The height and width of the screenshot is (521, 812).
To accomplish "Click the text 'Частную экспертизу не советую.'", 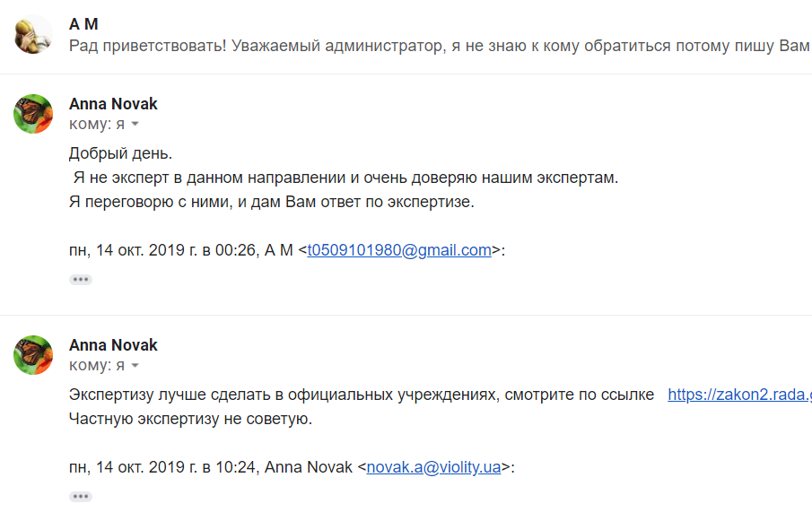I will (x=190, y=419).
